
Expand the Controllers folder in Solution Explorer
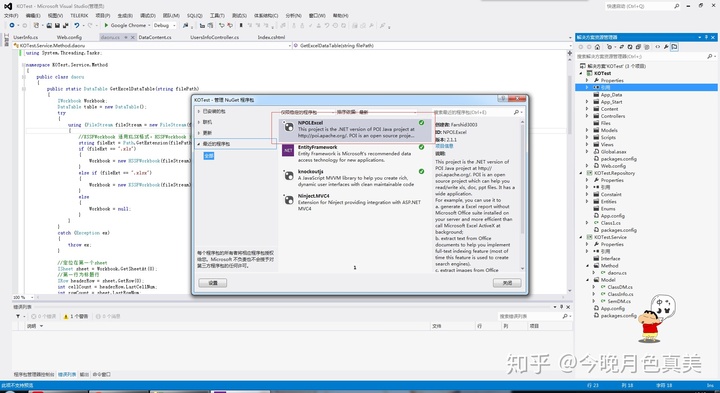(587, 116)
